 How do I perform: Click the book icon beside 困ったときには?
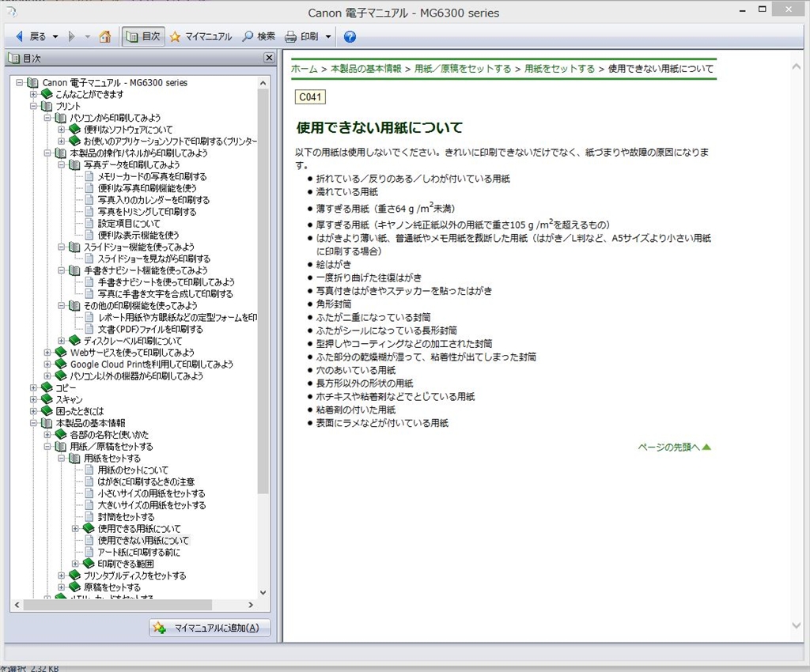(x=47, y=411)
